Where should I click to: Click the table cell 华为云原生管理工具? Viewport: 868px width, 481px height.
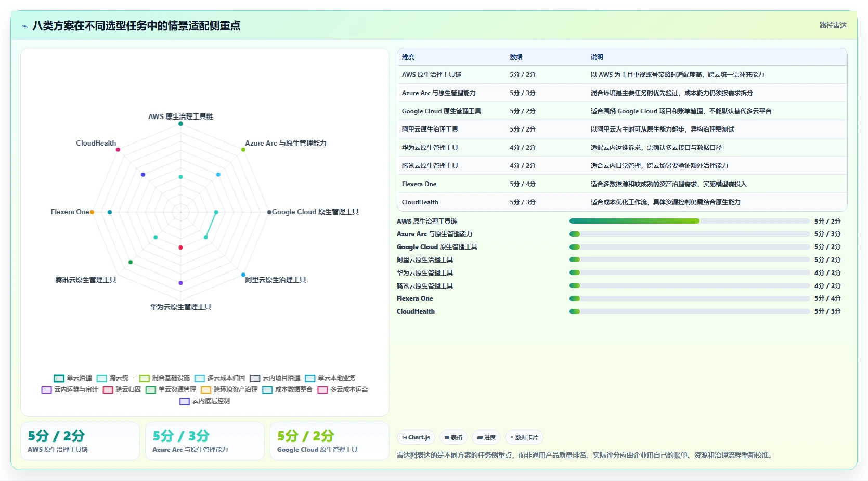[x=430, y=148]
